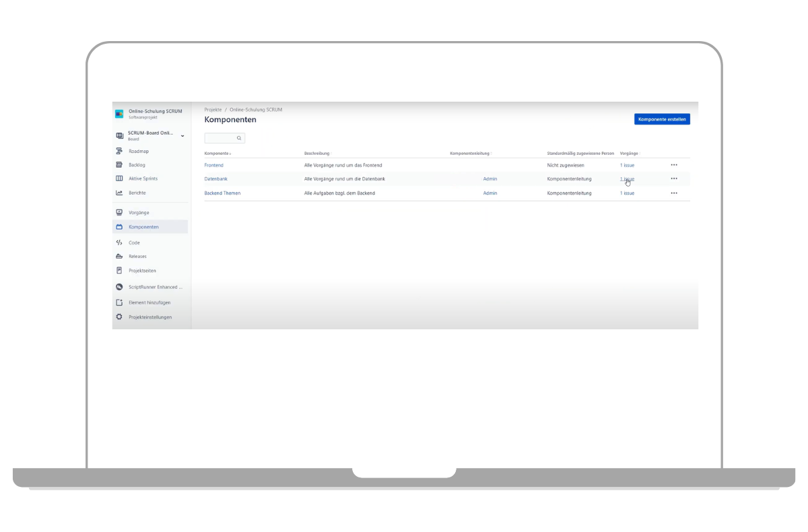Open the Datenbank component link
This screenshot has width=808, height=532.
(216, 179)
